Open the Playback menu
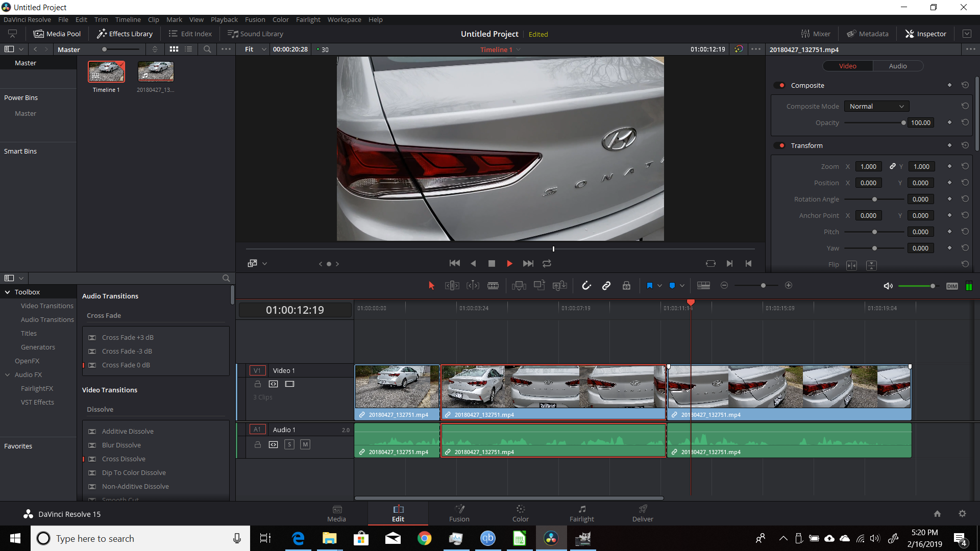 coord(224,19)
